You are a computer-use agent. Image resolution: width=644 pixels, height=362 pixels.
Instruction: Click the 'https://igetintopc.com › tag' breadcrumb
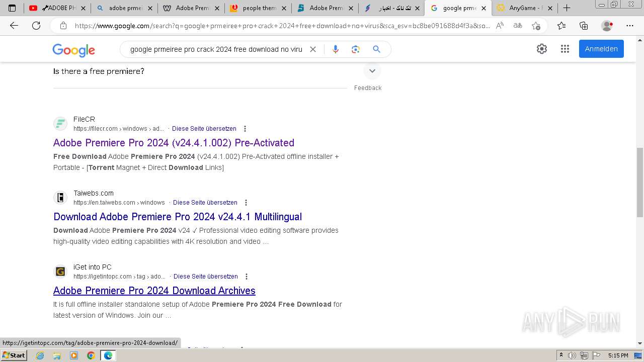pos(119,277)
